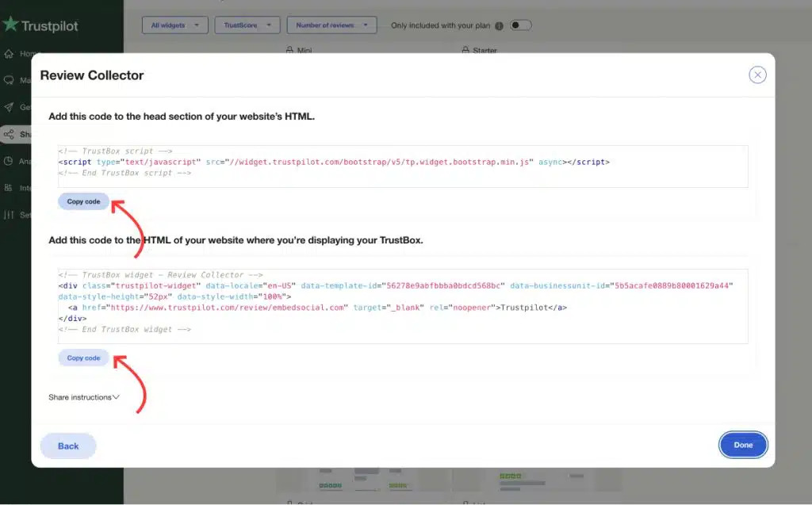Expand the Number of reviews dropdown
The image size is (812, 505).
tap(331, 25)
